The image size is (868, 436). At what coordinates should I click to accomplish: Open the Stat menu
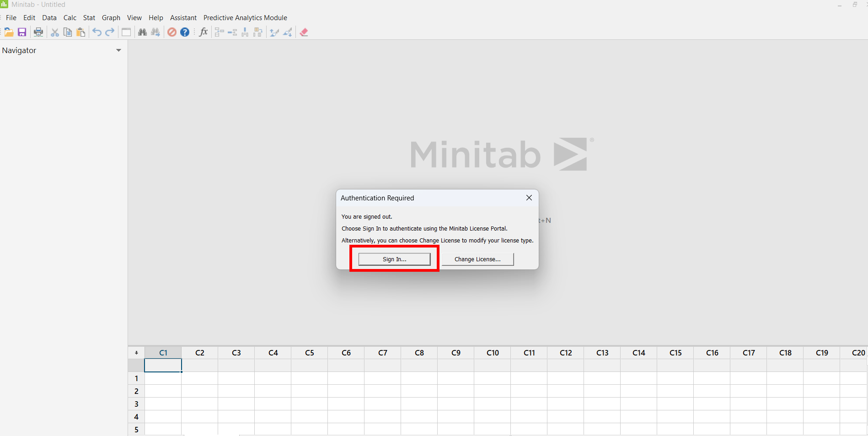(89, 18)
